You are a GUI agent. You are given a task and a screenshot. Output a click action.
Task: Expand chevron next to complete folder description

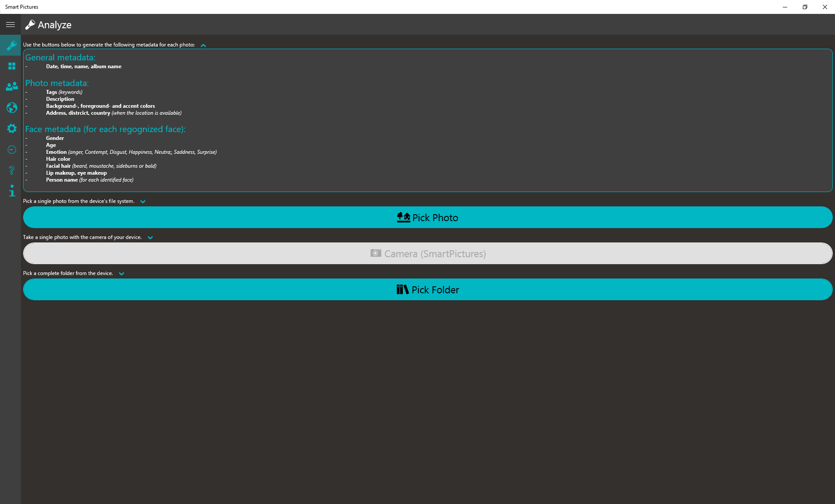121,274
